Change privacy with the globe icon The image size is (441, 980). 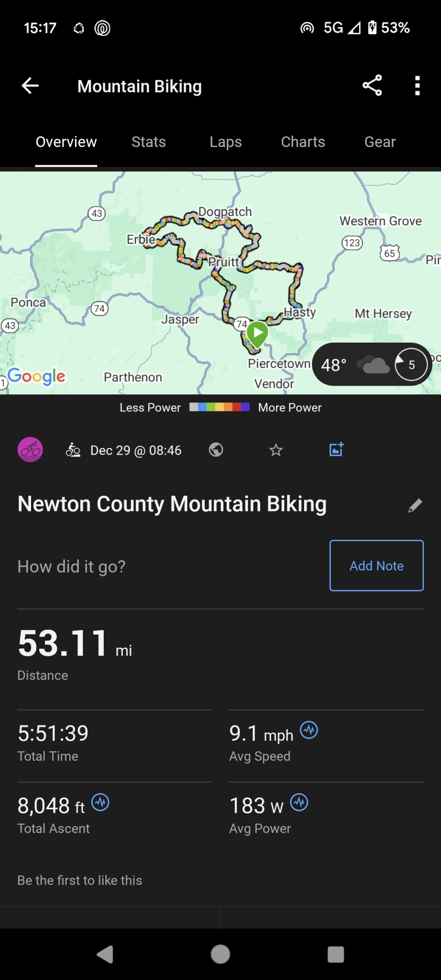(216, 450)
